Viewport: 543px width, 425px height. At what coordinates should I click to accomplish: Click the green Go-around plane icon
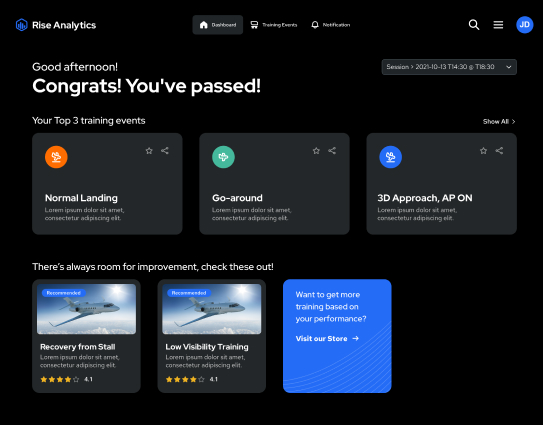[x=223, y=157]
